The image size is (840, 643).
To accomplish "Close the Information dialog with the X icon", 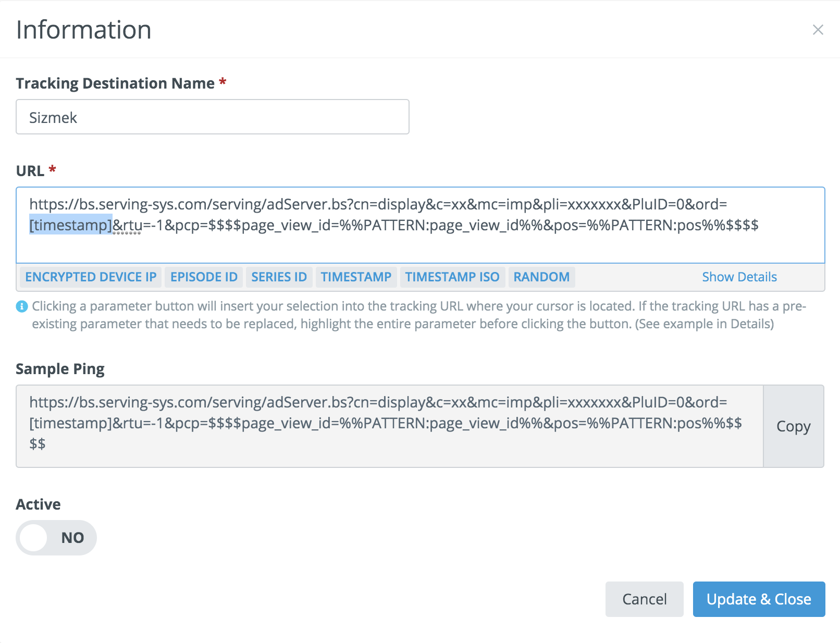I will [x=818, y=30].
